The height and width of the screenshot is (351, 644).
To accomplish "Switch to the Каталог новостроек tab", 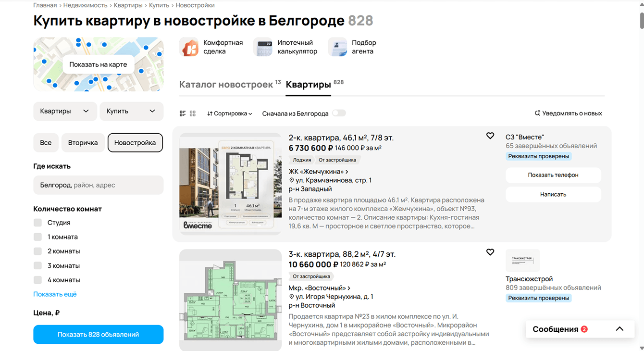I will [x=226, y=85].
